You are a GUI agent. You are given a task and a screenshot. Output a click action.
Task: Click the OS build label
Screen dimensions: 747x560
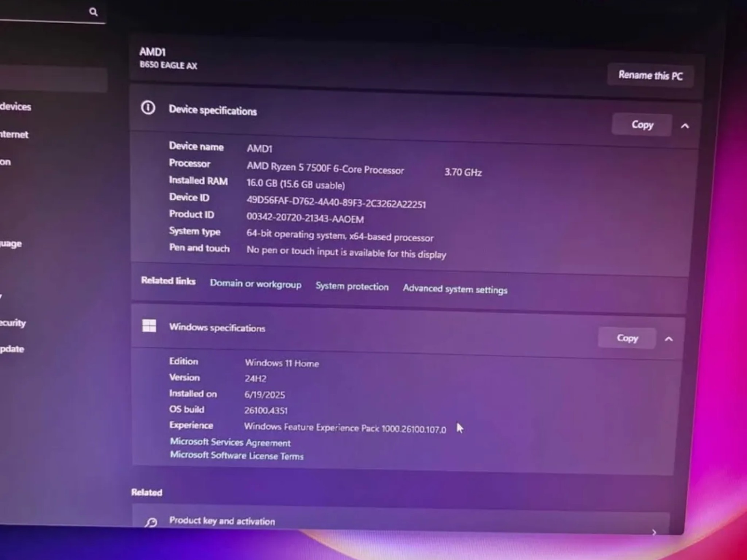click(186, 409)
